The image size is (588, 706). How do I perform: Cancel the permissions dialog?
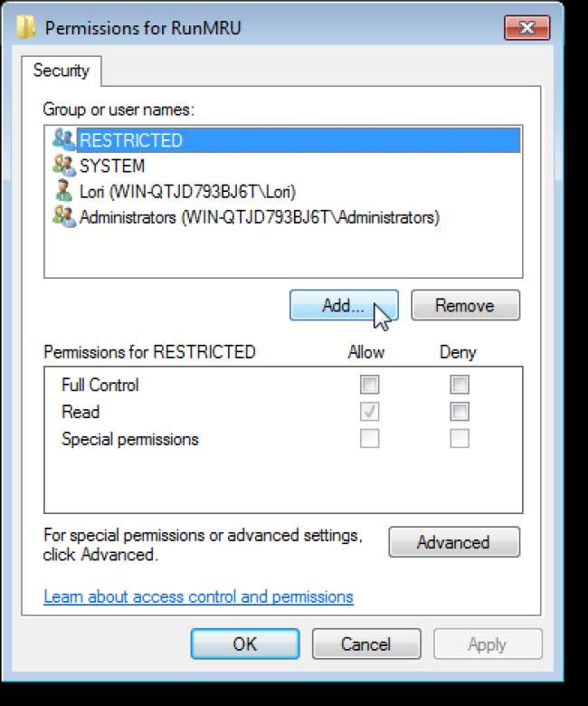point(365,644)
